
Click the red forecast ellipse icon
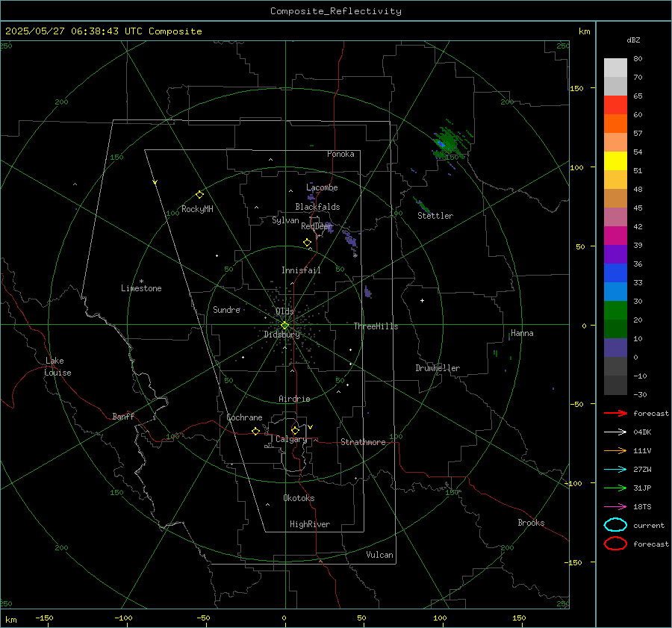pyautogui.click(x=615, y=544)
